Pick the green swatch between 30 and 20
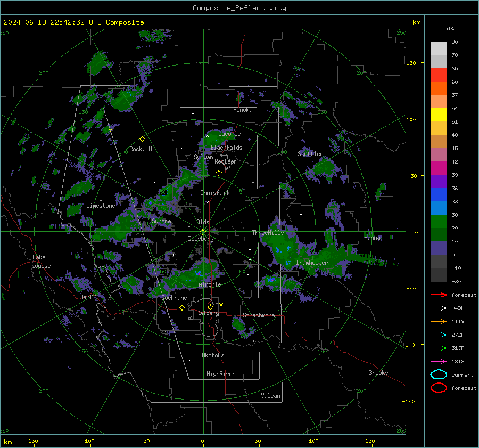 pos(439,222)
